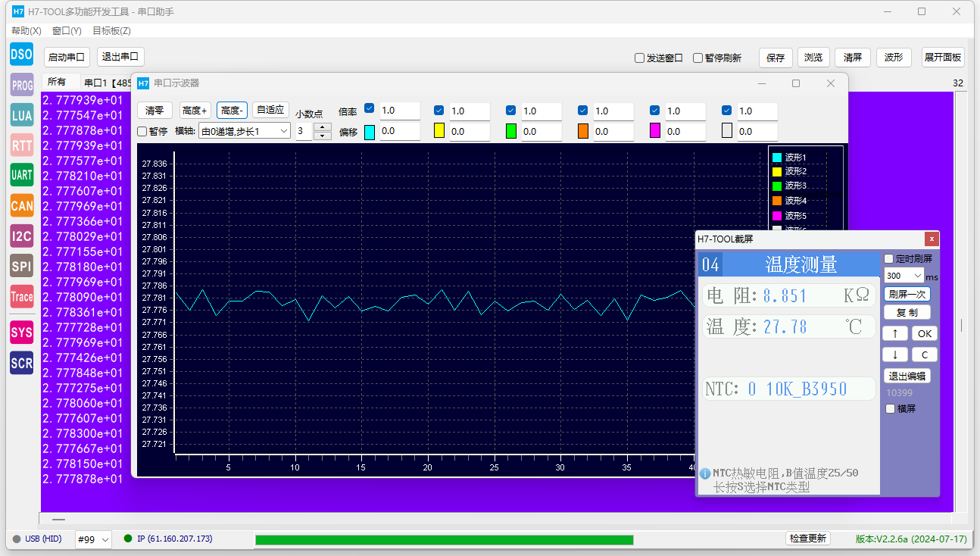The width and height of the screenshot is (980, 556).
Task: Enable the 横屏 checkbox
Action: coord(890,408)
